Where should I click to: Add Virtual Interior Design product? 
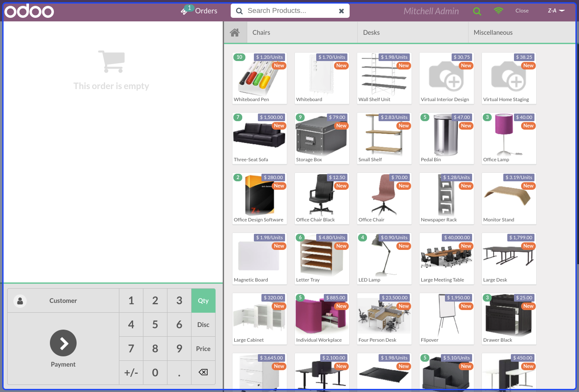[447, 78]
